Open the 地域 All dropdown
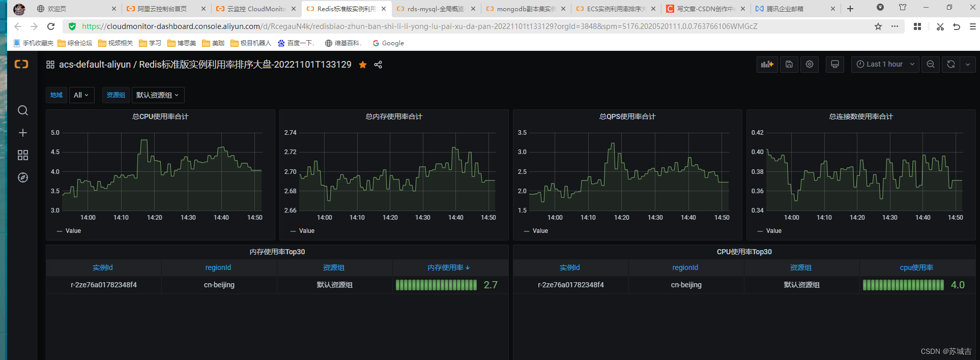This screenshot has width=980, height=360. click(81, 95)
